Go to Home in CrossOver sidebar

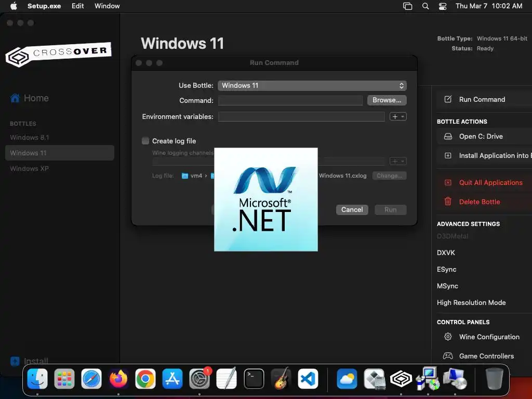(x=30, y=98)
